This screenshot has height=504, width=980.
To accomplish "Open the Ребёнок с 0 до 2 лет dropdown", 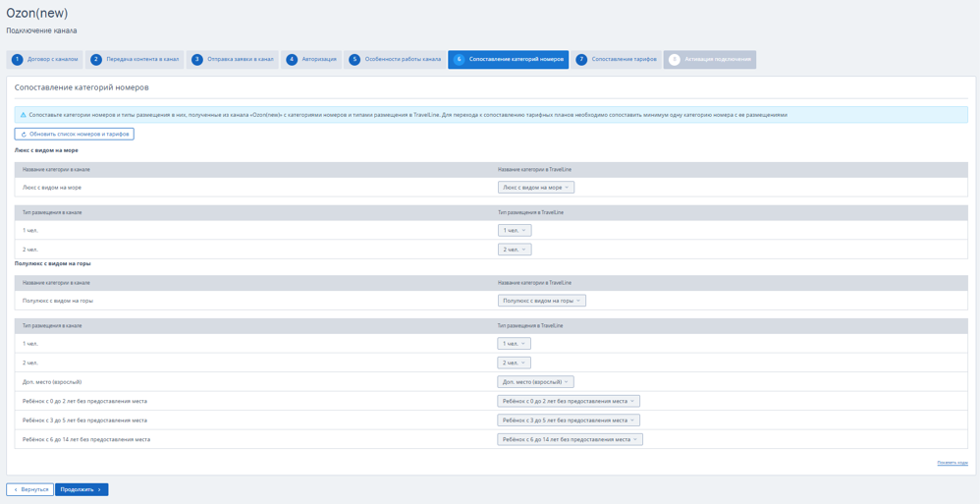I will pyautogui.click(x=568, y=401).
